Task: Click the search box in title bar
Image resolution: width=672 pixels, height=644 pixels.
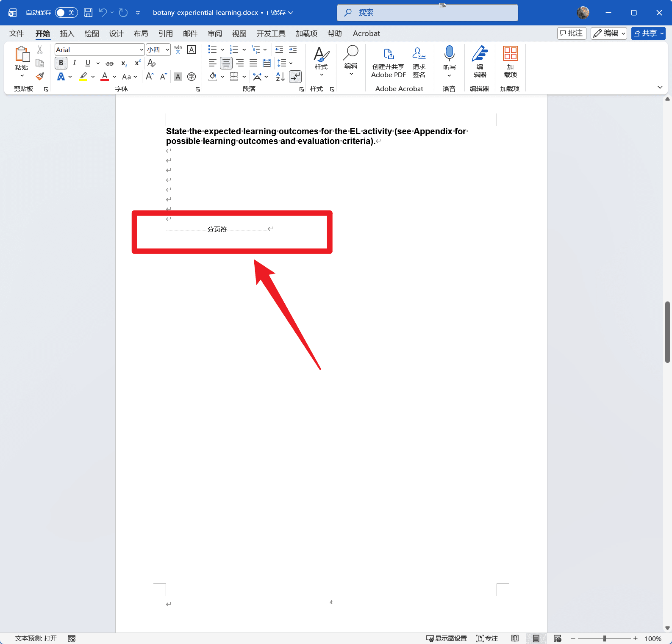Action: [x=428, y=13]
